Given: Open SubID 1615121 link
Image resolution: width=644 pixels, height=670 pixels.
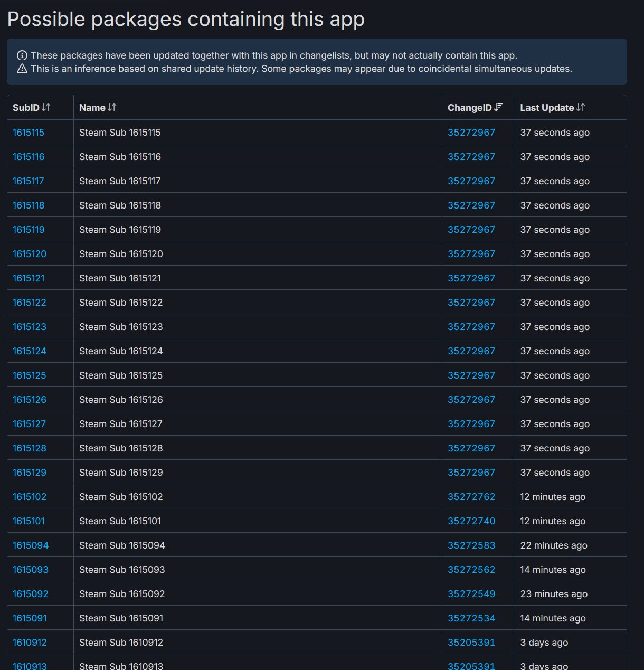Looking at the screenshot, I should [x=29, y=278].
